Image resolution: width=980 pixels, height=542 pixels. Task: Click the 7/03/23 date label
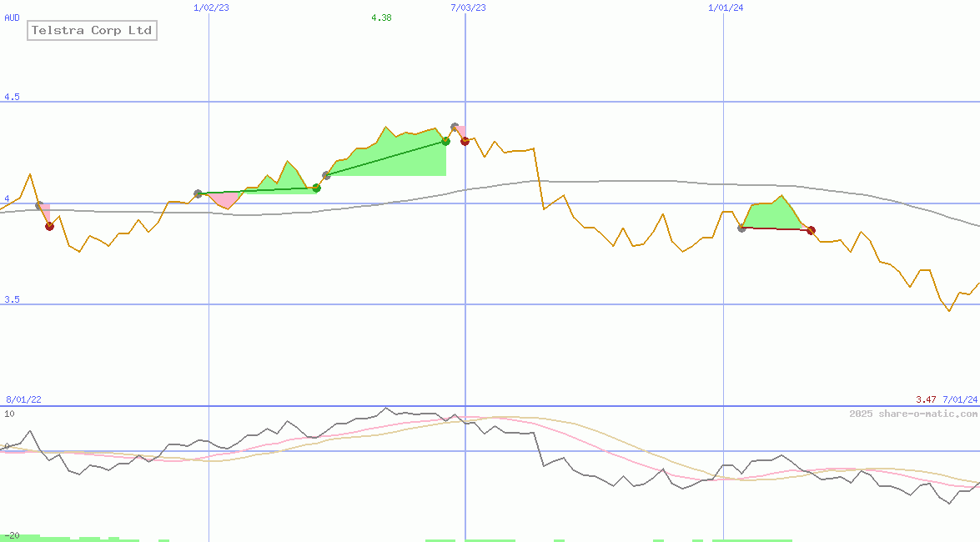[x=468, y=8]
